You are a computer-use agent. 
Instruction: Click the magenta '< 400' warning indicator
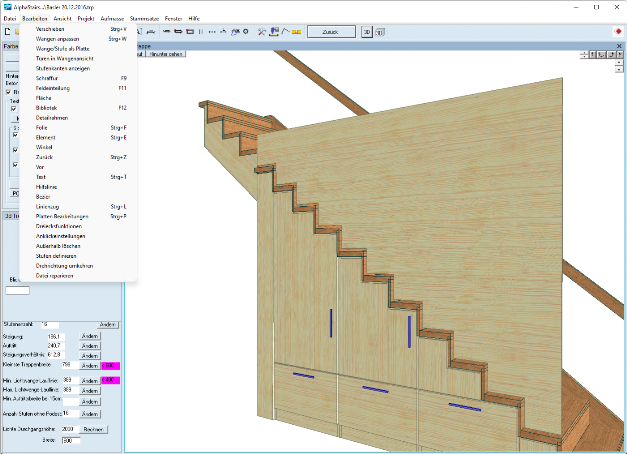click(111, 380)
